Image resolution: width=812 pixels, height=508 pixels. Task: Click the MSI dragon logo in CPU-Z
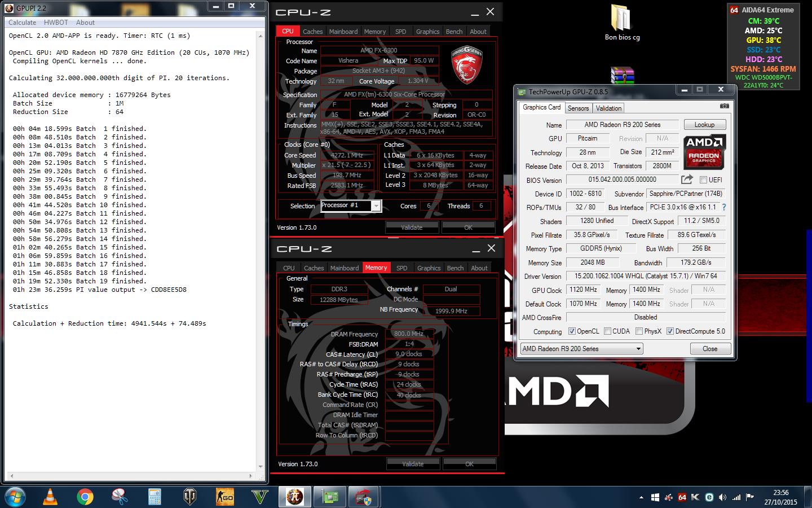[467, 65]
